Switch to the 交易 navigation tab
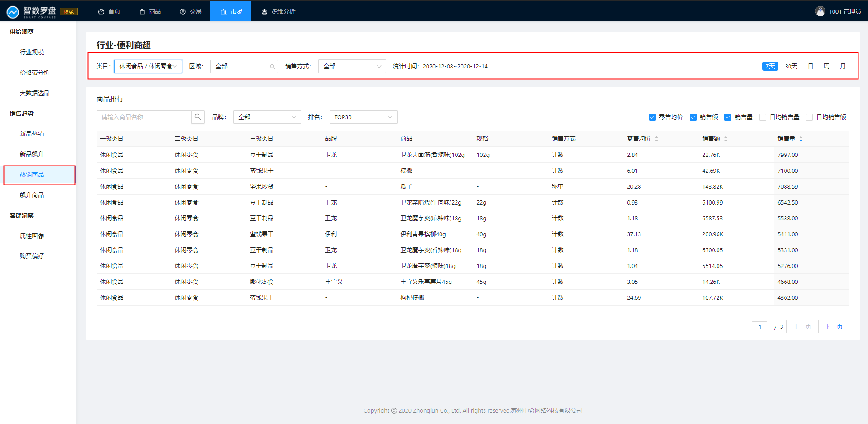The image size is (868, 424). [x=191, y=11]
